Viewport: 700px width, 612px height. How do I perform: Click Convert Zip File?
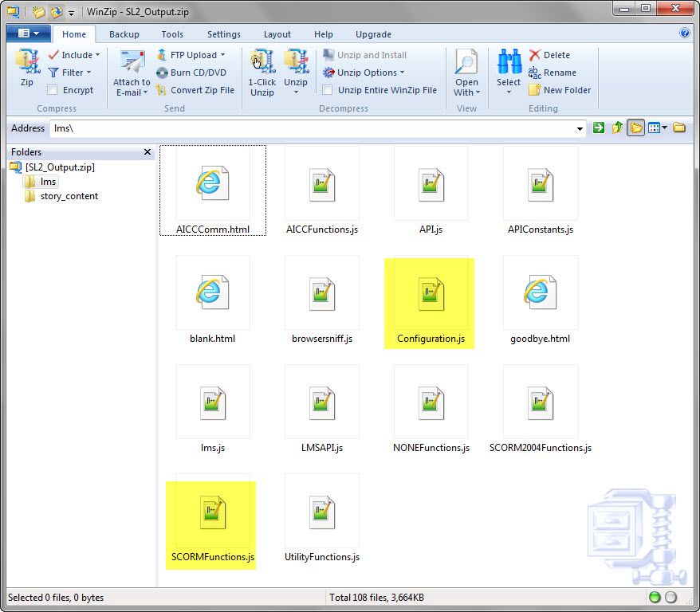point(195,90)
